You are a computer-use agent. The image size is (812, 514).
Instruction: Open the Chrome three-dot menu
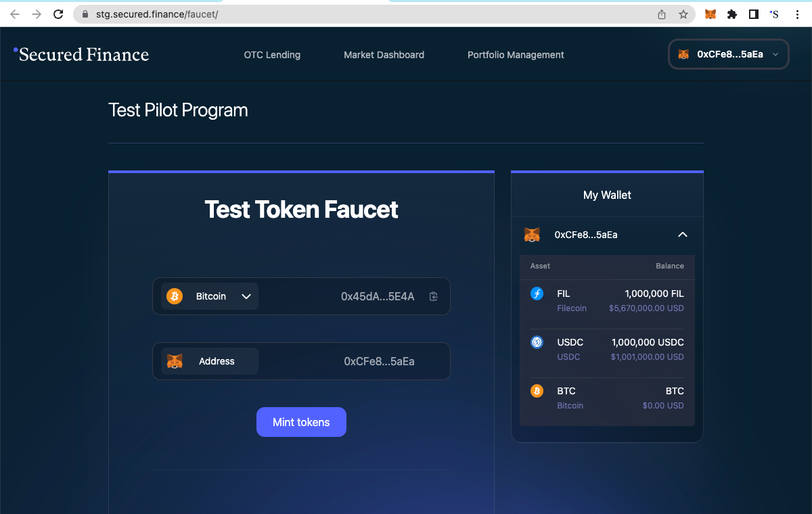796,14
